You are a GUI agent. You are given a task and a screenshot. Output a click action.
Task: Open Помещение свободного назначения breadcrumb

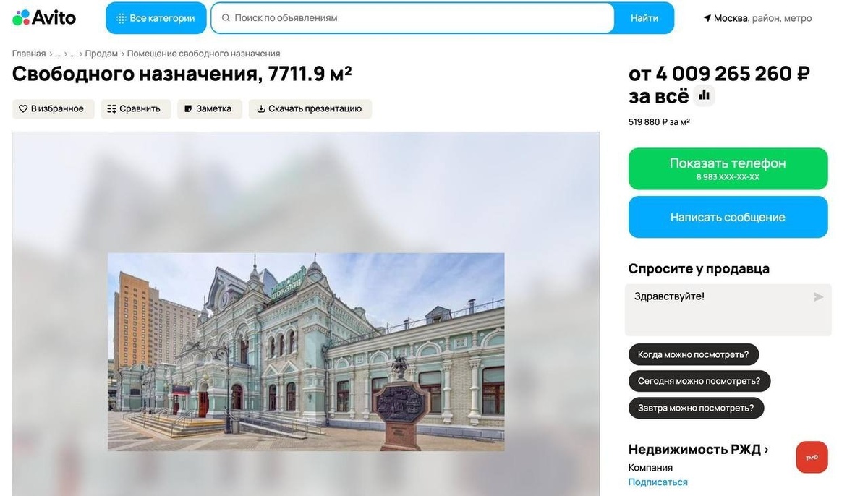pyautogui.click(x=204, y=54)
